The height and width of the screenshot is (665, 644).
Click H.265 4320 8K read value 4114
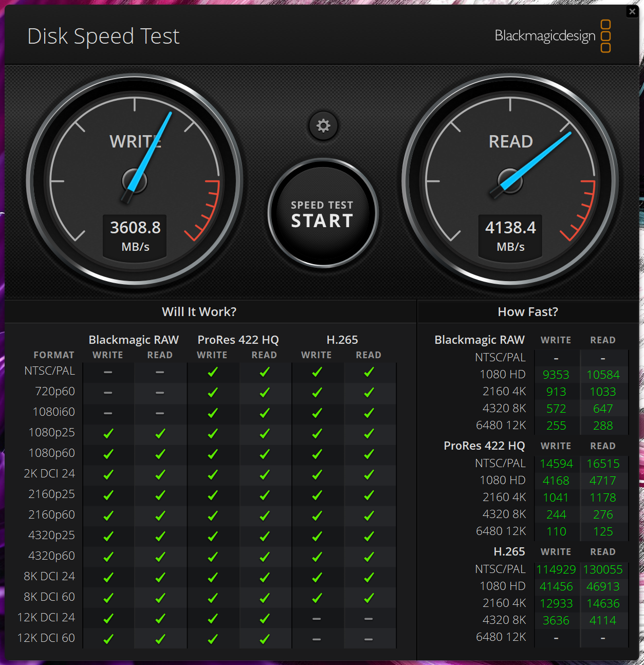[x=603, y=620]
